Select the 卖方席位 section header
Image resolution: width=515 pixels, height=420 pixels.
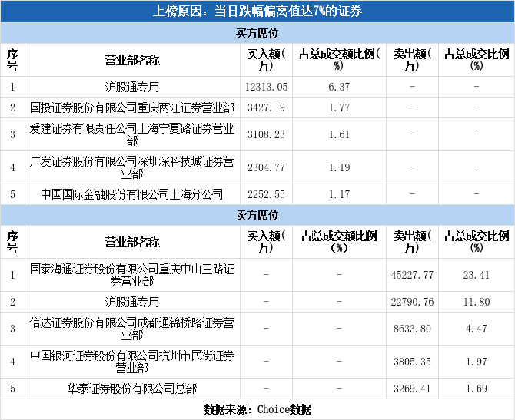(x=257, y=215)
